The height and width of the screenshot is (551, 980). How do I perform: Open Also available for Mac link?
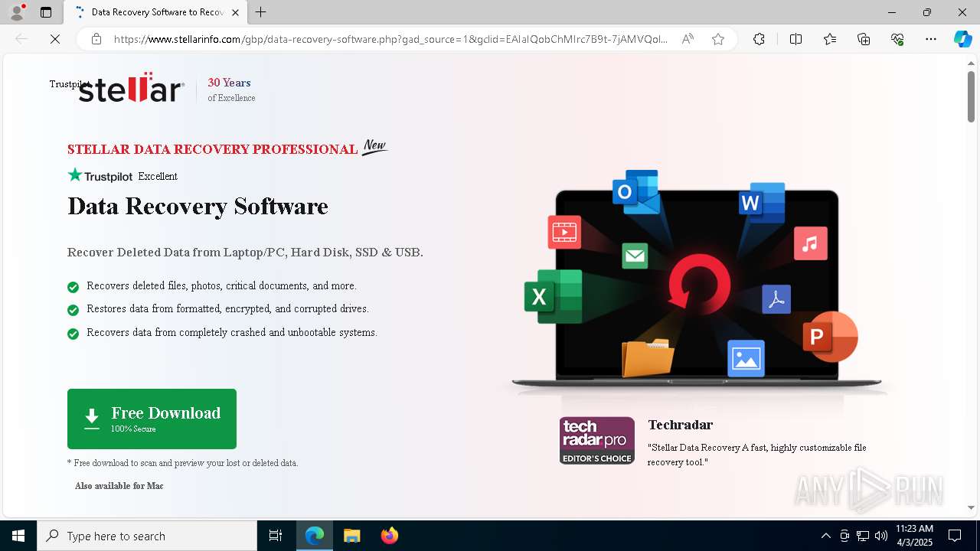point(119,486)
